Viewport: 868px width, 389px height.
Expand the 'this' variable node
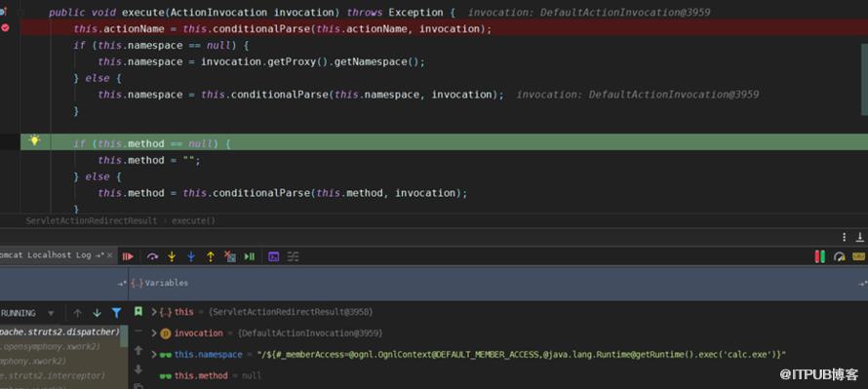[154, 312]
